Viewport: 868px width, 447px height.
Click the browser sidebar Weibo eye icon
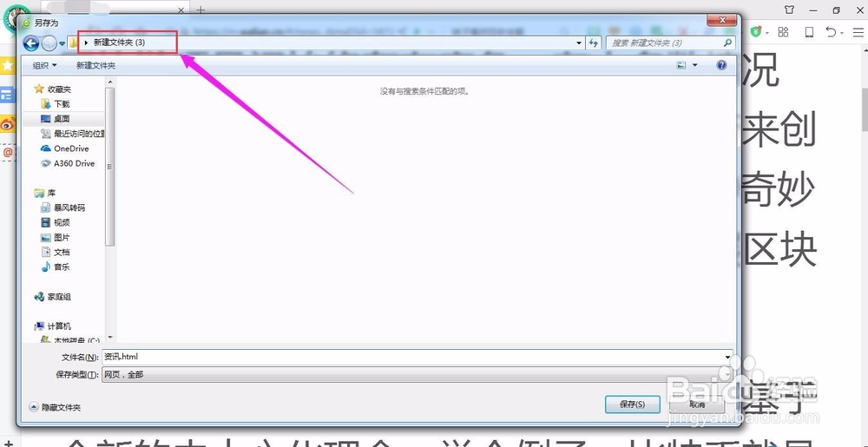coord(7,124)
